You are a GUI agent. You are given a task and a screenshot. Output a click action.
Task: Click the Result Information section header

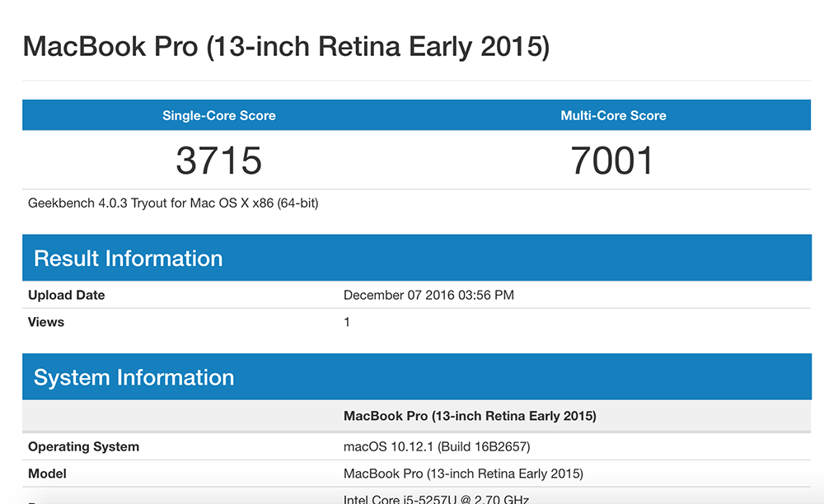tap(129, 259)
